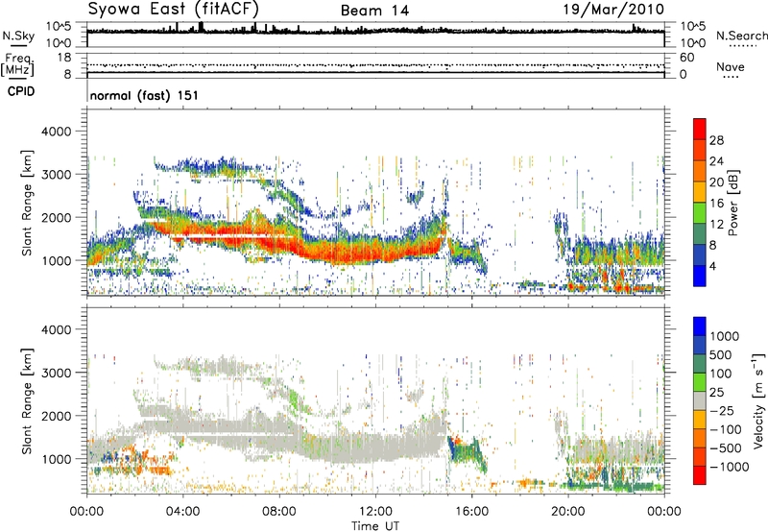Click 'Slant Range [km]' label of power panel
Screen dimensions: 768x532
pos(27,203)
